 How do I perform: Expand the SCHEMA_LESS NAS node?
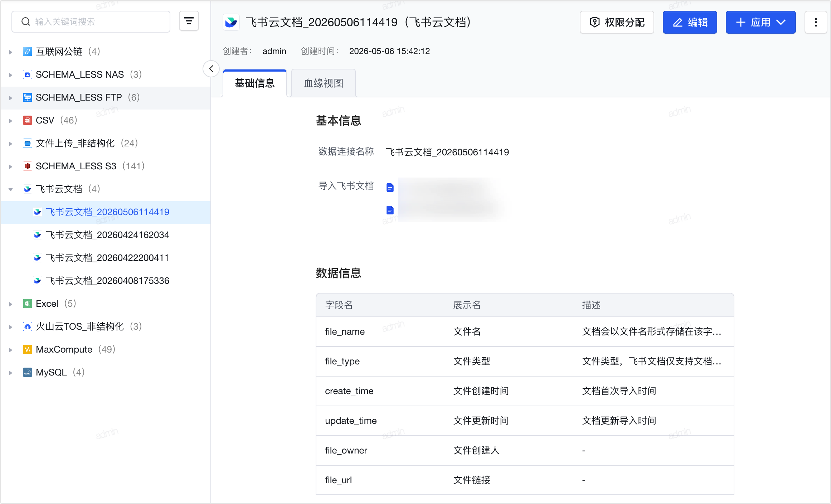(x=11, y=75)
